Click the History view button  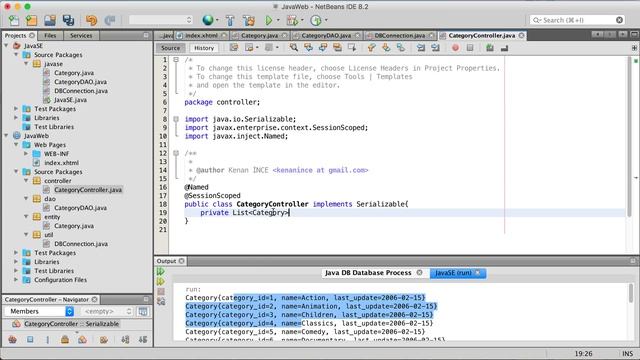click(204, 48)
